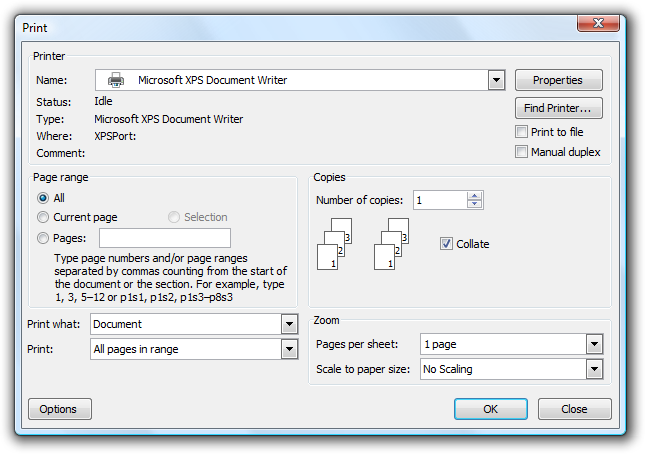The height and width of the screenshot is (454, 645).
Task: Click the 'Number of copies:' label
Action: pos(360,200)
